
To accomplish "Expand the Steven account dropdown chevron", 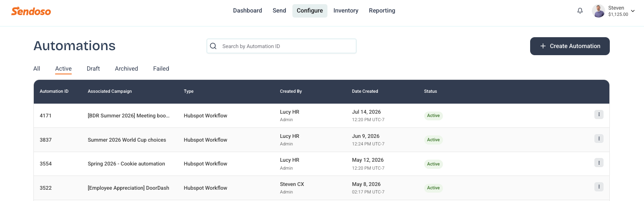I will [x=633, y=11].
